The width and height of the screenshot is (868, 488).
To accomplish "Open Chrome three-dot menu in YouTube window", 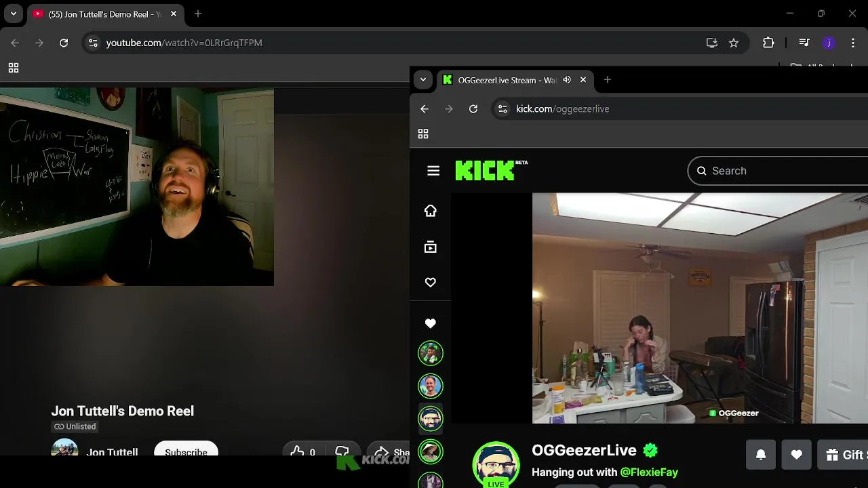I will point(852,43).
